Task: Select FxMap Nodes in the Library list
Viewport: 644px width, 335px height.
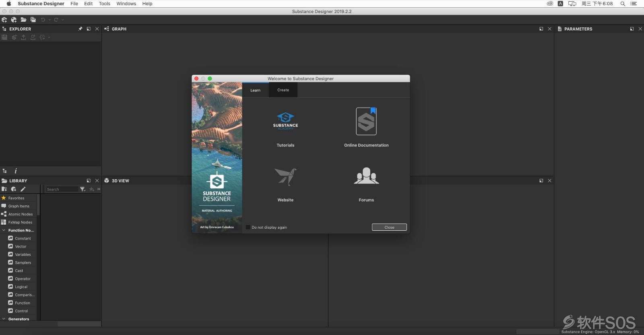Action: (x=19, y=222)
